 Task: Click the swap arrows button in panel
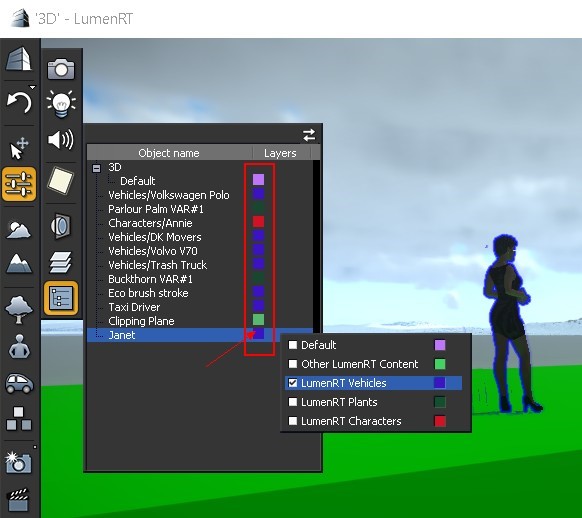pos(309,135)
